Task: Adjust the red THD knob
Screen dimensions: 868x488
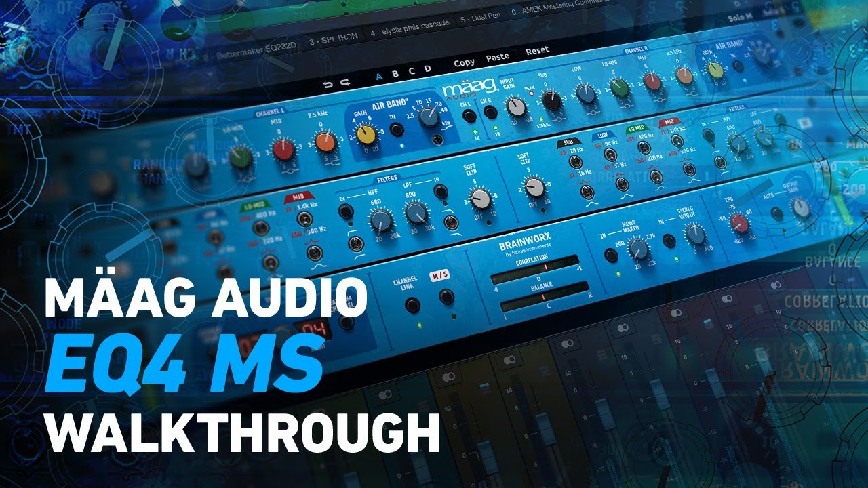Action: click(x=741, y=222)
